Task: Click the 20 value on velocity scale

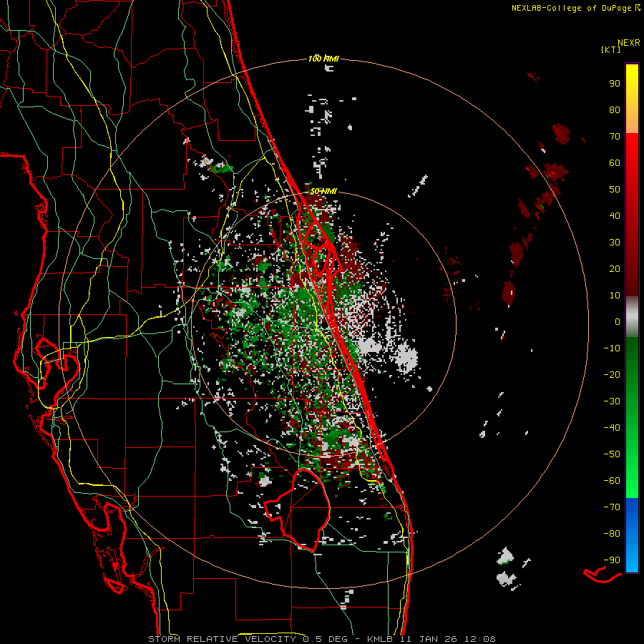Action: (615, 268)
